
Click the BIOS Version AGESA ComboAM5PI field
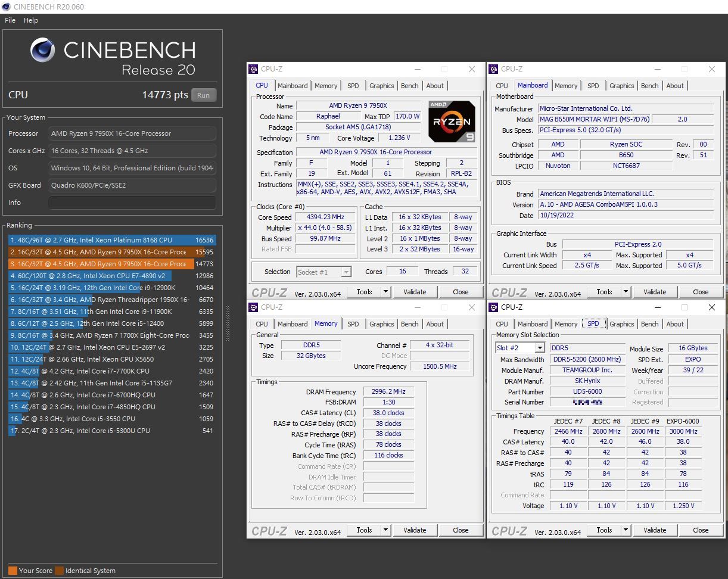626,204
